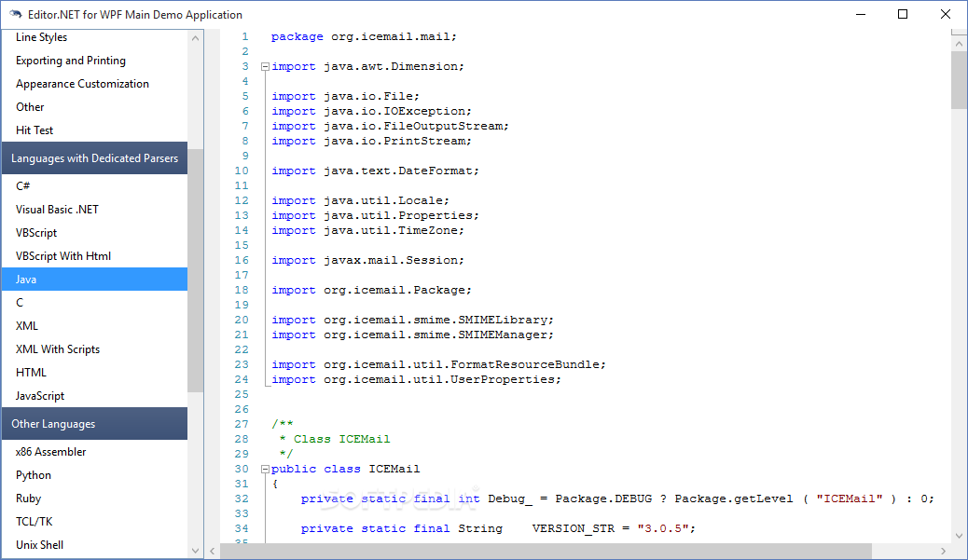Image resolution: width=968 pixels, height=560 pixels.
Task: Select the highlighted Java item
Action: [x=94, y=280]
